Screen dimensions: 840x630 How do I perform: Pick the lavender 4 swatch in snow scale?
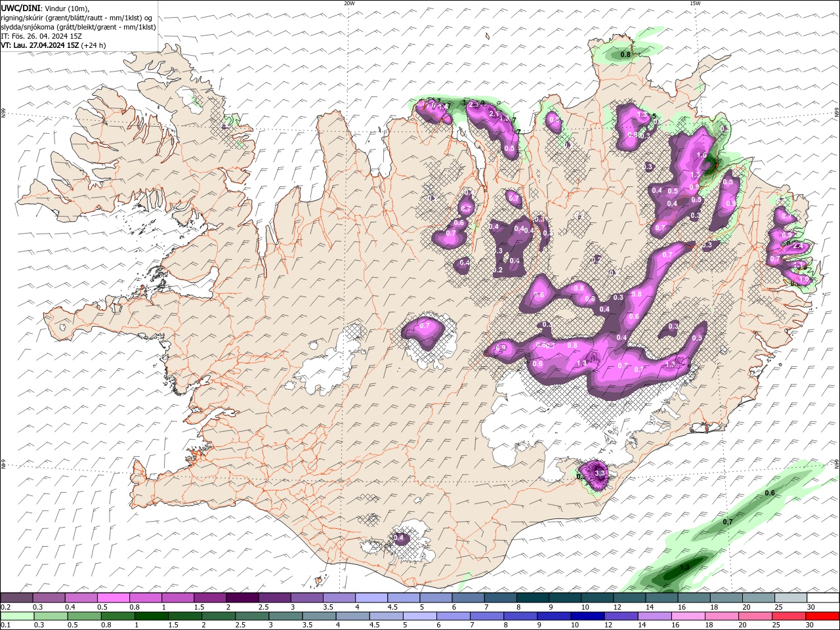(371, 598)
